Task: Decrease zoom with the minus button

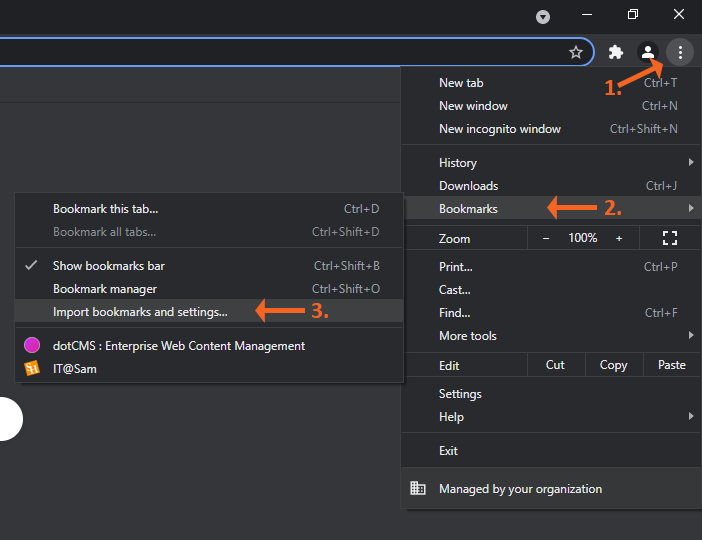Action: (x=546, y=238)
